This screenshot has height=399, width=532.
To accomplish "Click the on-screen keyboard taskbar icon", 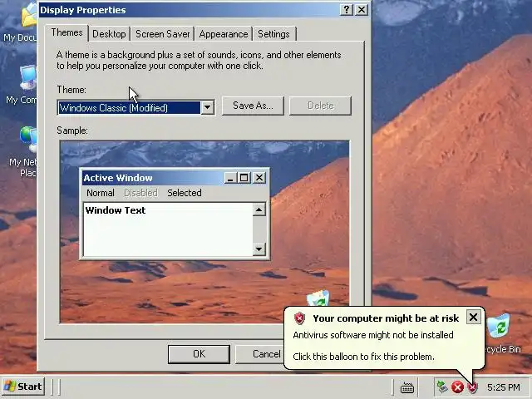I will (406, 387).
